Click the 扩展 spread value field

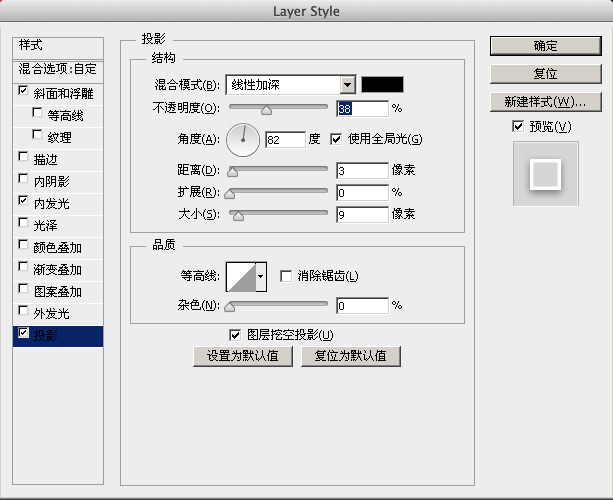point(362,193)
